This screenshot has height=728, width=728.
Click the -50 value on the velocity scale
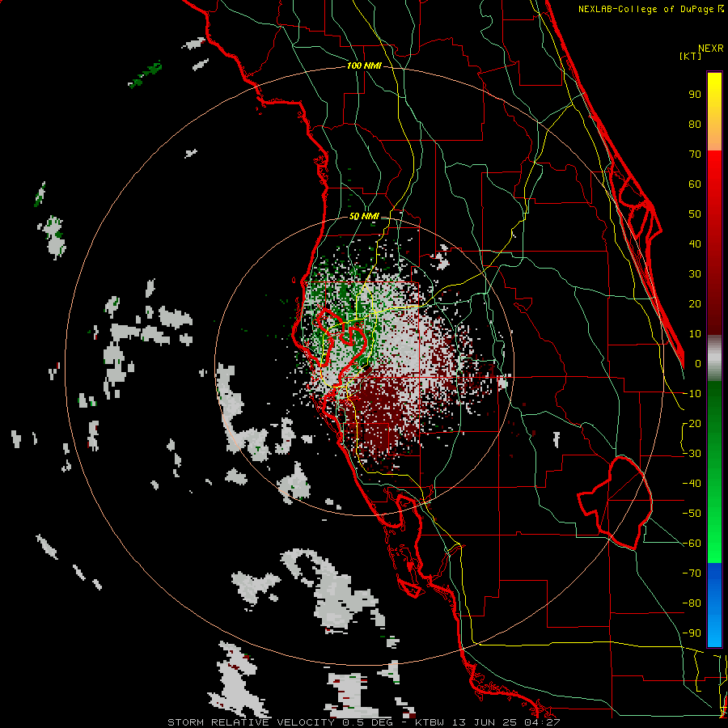click(692, 514)
